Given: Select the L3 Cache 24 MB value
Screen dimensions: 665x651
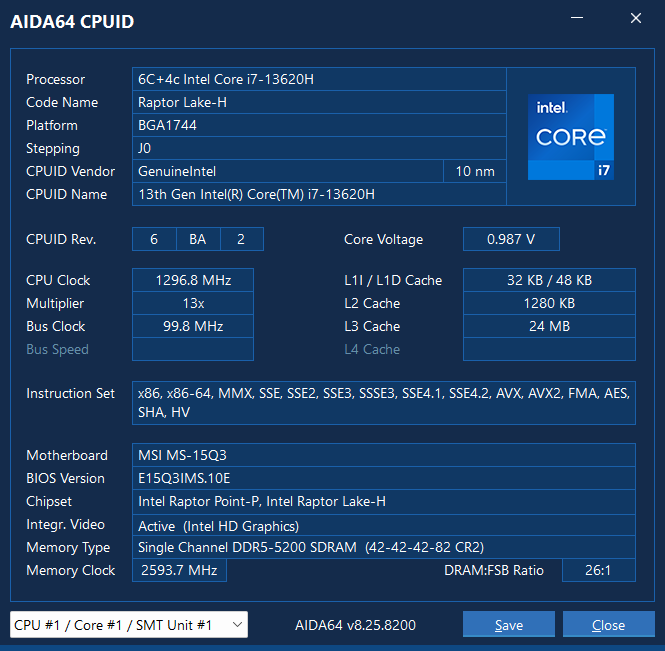Looking at the screenshot, I should pyautogui.click(x=548, y=326).
